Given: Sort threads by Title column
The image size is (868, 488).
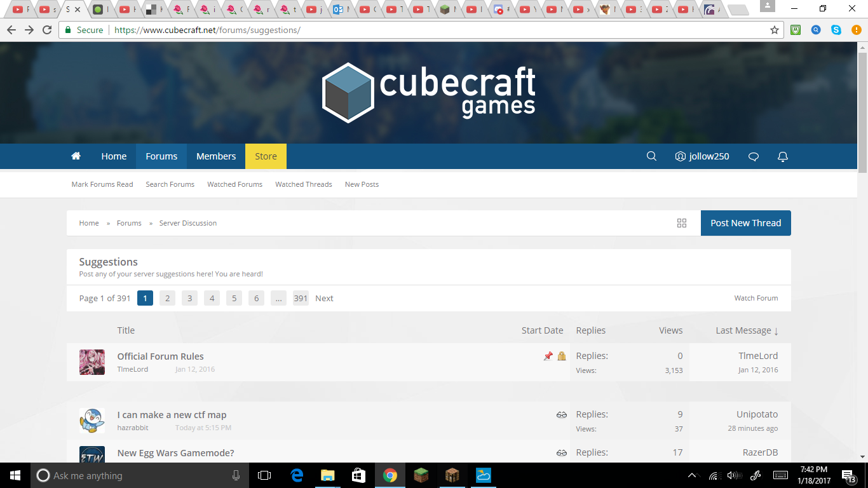Looking at the screenshot, I should point(126,330).
